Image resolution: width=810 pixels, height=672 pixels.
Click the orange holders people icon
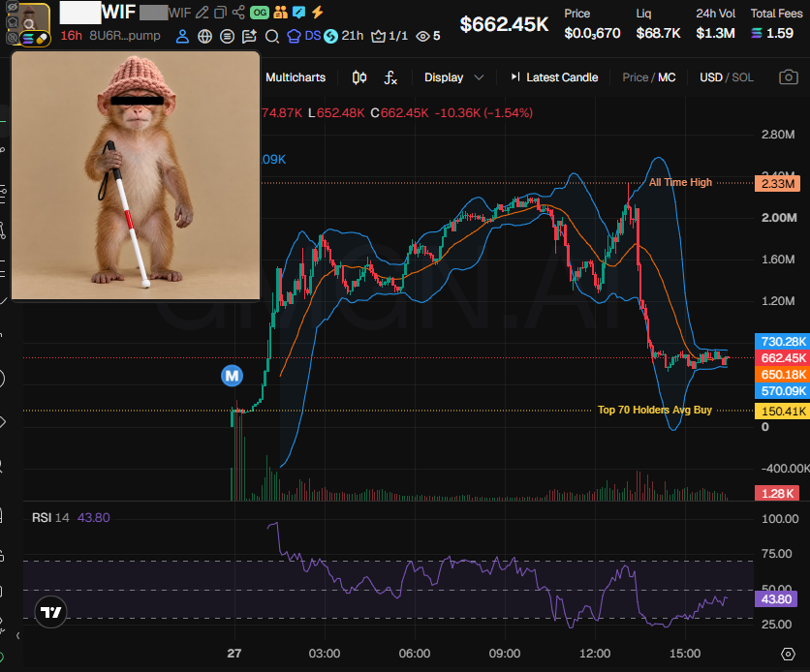click(281, 13)
